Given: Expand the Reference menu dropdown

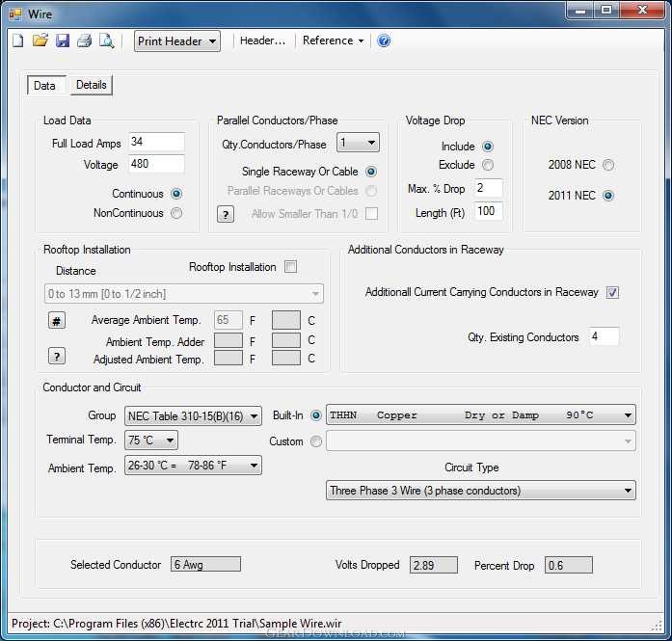Looking at the screenshot, I should (x=333, y=40).
